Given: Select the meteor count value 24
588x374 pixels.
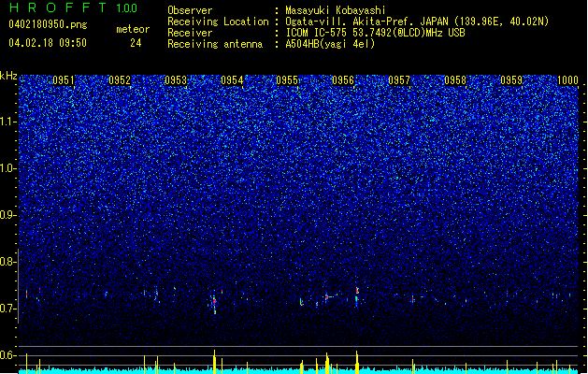Looking at the screenshot, I should (136, 43).
